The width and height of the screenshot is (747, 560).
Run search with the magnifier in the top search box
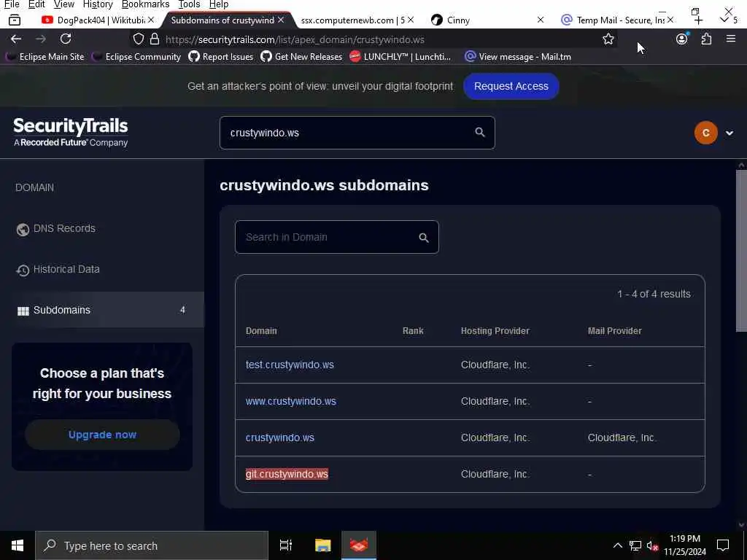tap(480, 133)
